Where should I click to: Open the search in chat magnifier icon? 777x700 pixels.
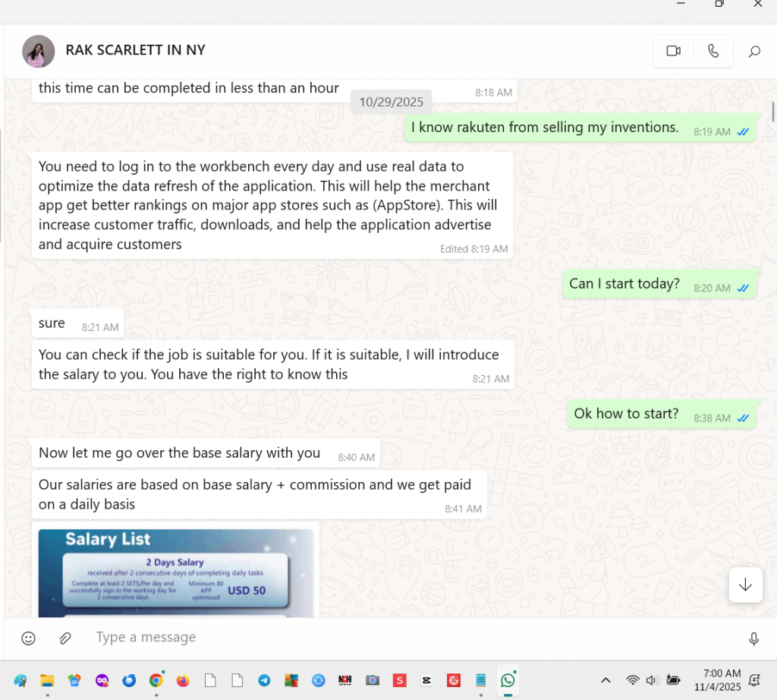pos(754,52)
